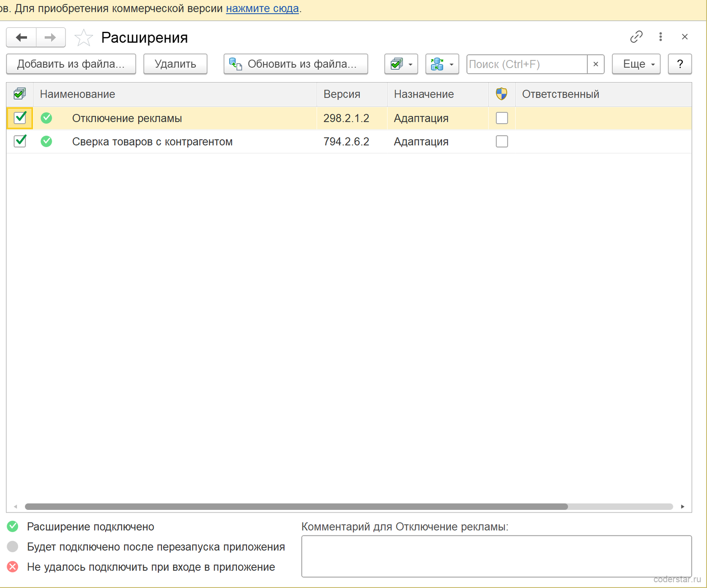Click the horizontal scrollbar thumb
707x588 pixels.
(x=296, y=507)
